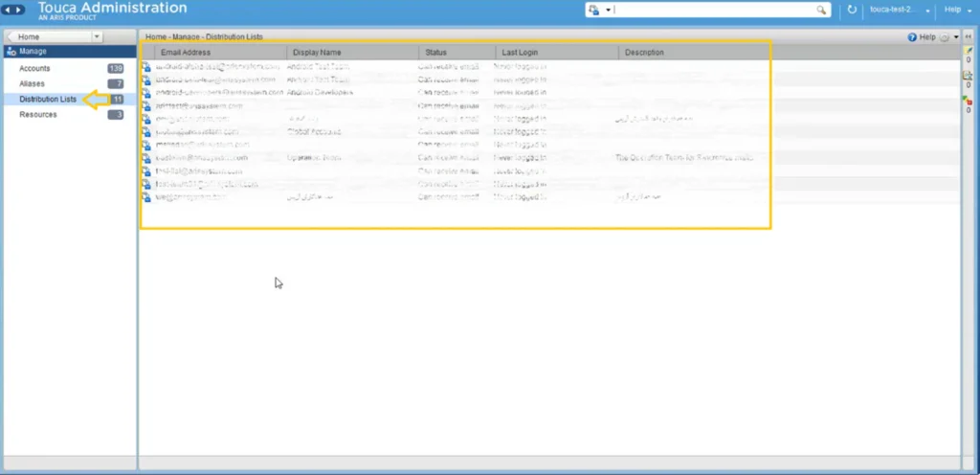Click the Home - Manage - Distribution Lists breadcrumb
This screenshot has height=475, width=980.
pyautogui.click(x=205, y=37)
